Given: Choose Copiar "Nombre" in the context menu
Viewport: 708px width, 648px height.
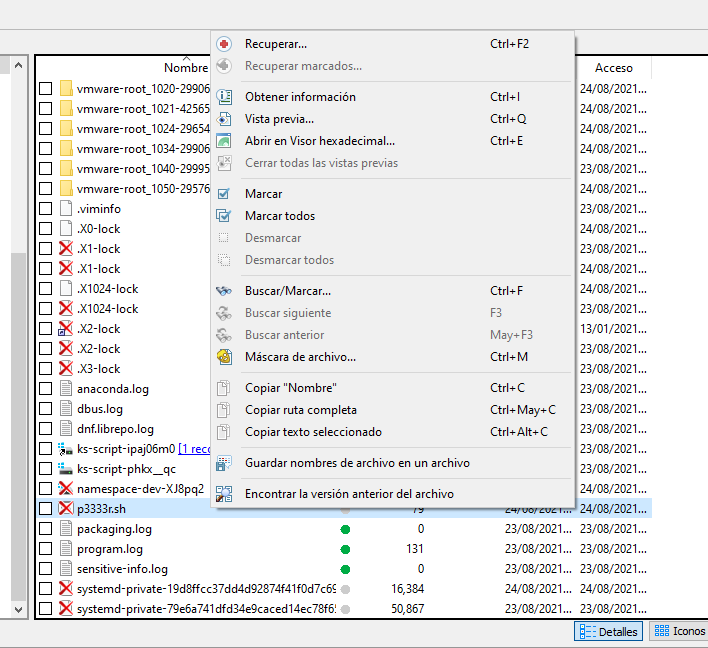Looking at the screenshot, I should click(291, 388).
